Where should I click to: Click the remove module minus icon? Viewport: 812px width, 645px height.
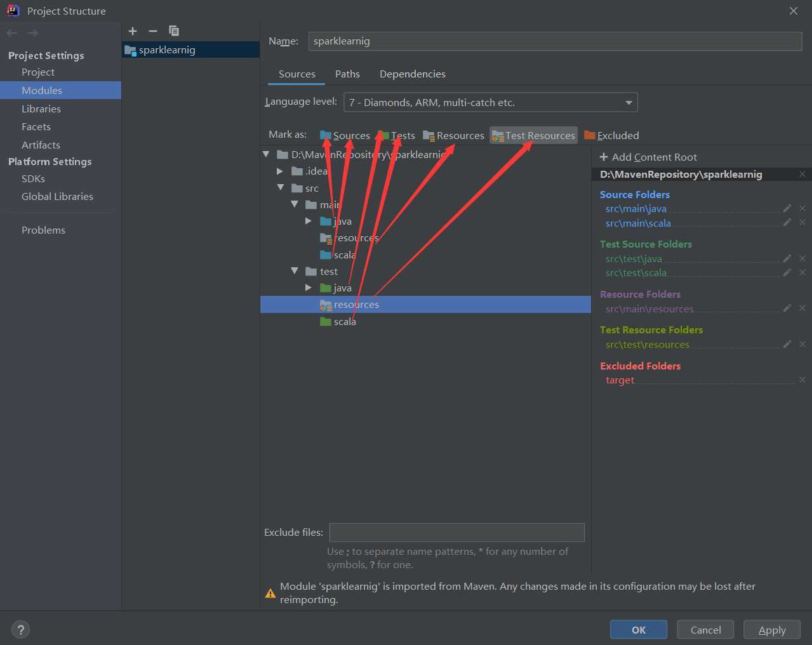pos(152,30)
